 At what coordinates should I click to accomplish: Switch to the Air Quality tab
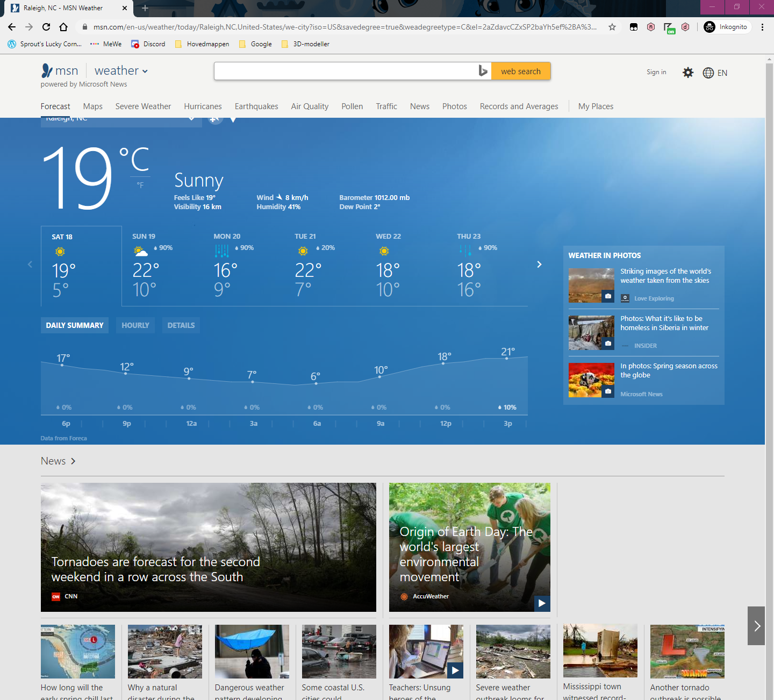(310, 106)
